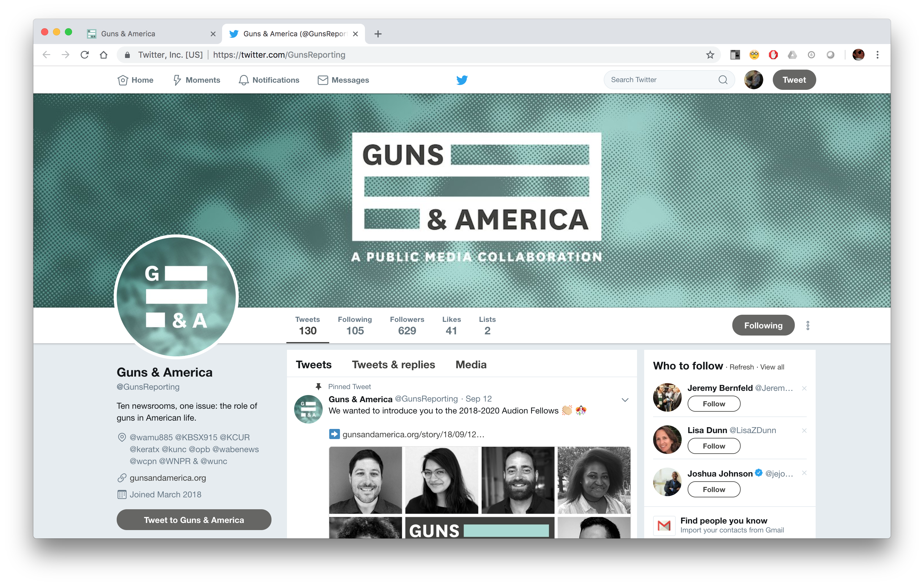
Task: Open the woman with glasses photo
Action: [x=441, y=480]
